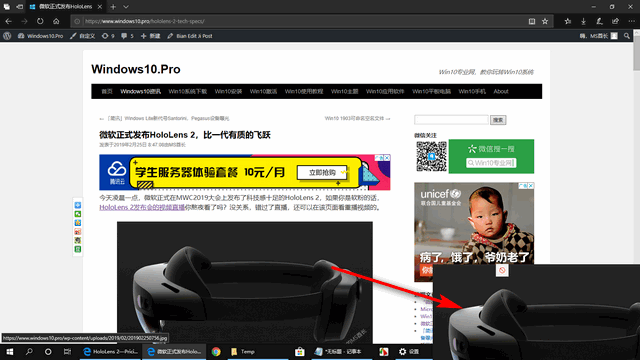The height and width of the screenshot is (360, 640).
Task: Open the WordPress logo menu in the admin bar
Action: point(7,36)
